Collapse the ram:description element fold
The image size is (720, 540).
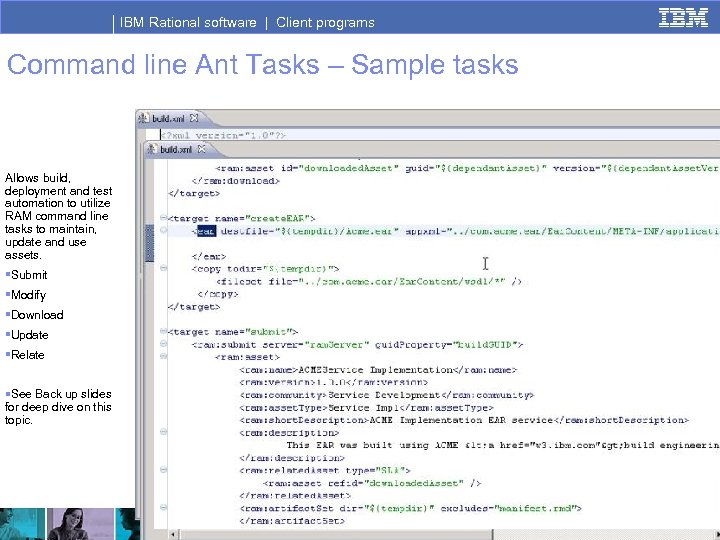pos(163,432)
